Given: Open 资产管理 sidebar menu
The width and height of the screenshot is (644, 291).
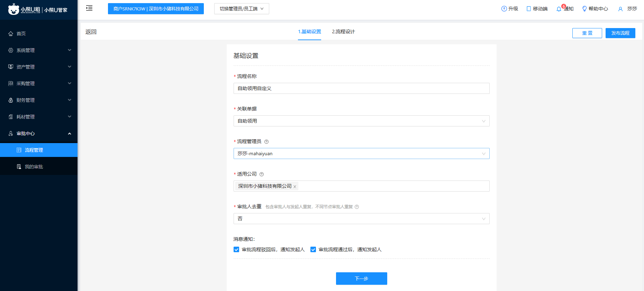Looking at the screenshot, I should point(39,67).
